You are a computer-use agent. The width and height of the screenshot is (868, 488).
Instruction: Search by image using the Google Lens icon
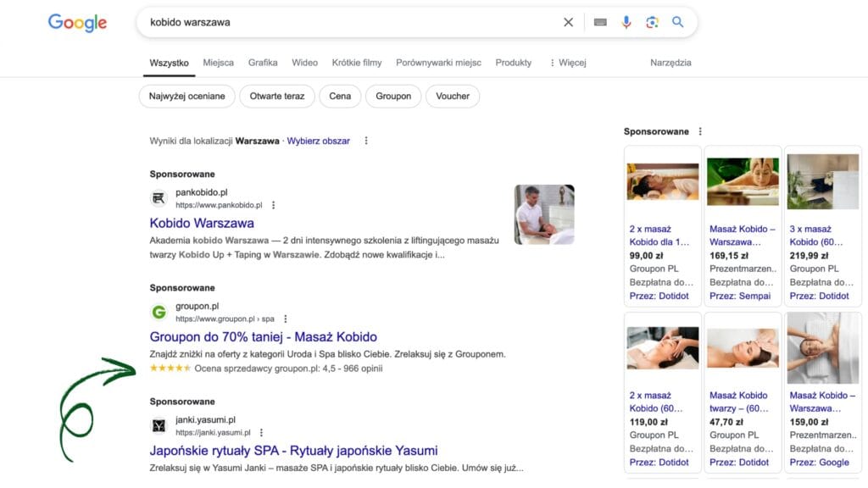coord(652,23)
